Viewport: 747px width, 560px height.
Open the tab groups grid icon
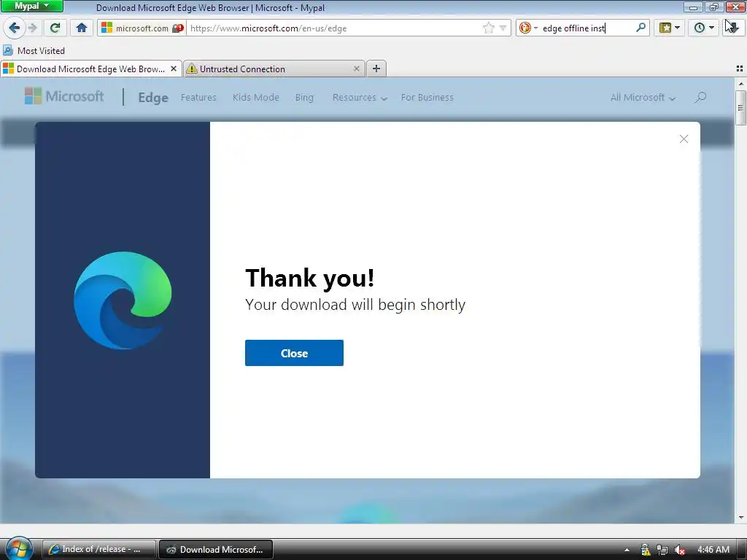(740, 69)
